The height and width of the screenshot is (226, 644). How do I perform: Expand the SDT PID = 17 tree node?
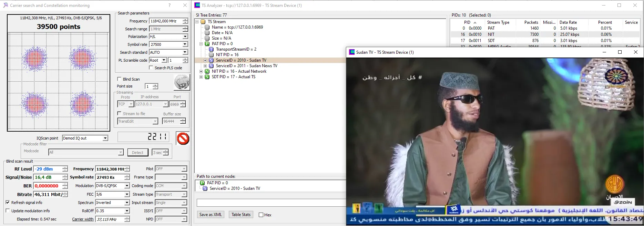(201, 77)
